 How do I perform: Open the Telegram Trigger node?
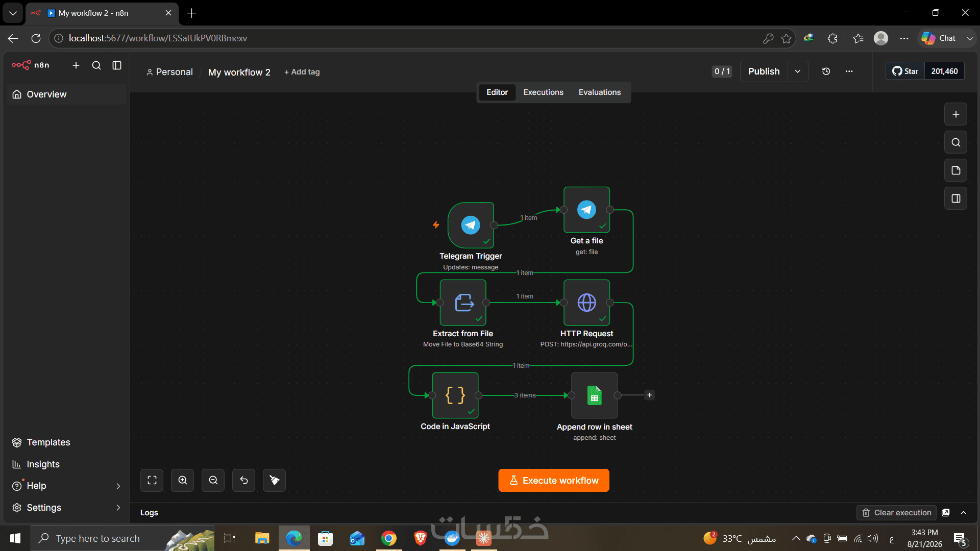point(471,225)
